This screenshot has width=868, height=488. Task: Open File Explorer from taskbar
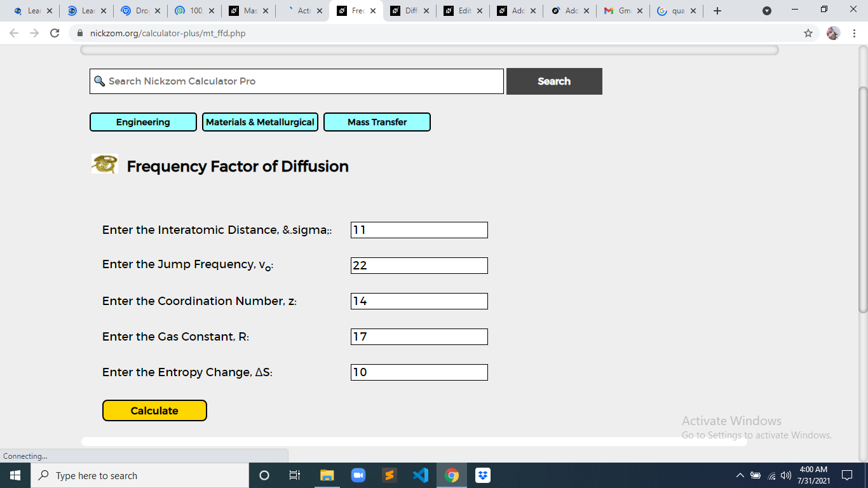point(327,475)
